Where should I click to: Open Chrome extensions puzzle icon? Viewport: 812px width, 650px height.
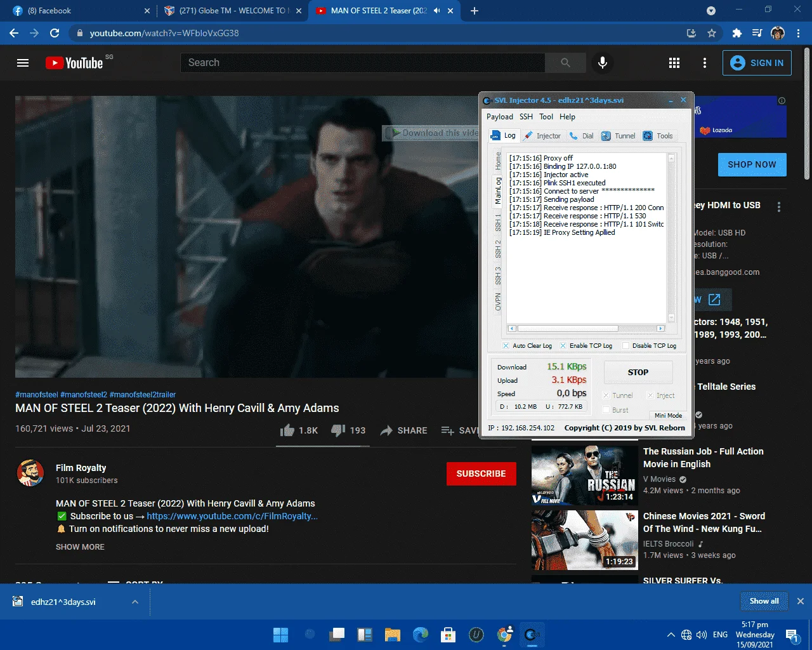pyautogui.click(x=737, y=33)
